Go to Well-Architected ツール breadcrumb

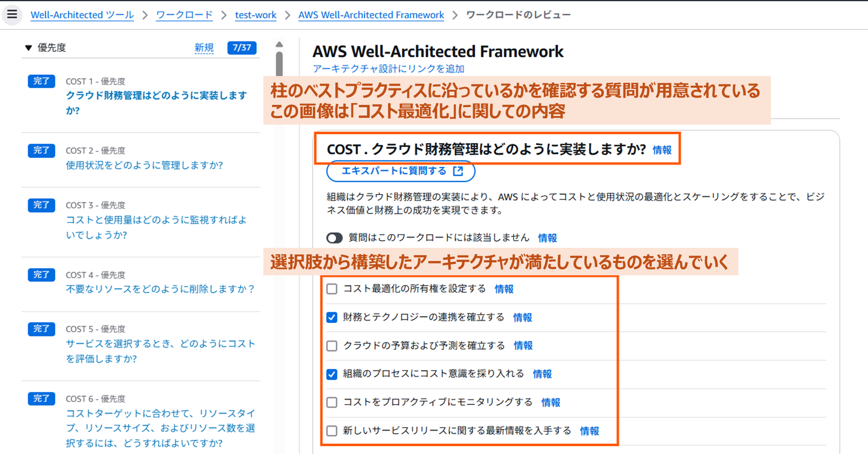[82, 15]
